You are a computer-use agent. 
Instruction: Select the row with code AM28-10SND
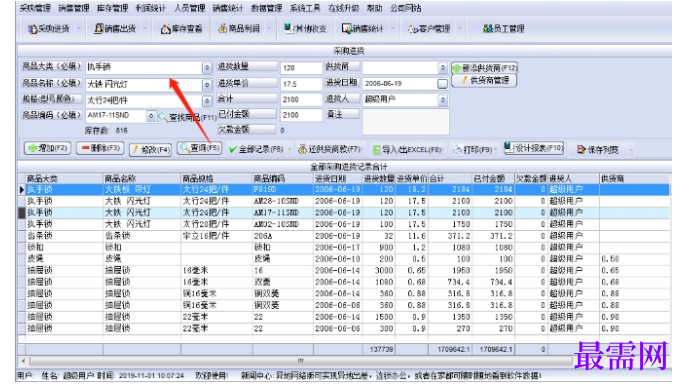[x=343, y=201]
